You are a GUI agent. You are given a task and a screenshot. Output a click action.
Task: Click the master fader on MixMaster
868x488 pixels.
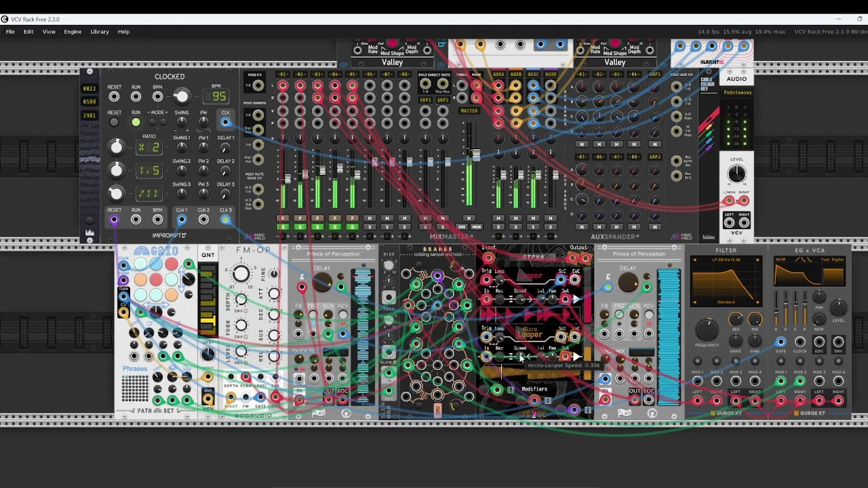click(x=477, y=157)
